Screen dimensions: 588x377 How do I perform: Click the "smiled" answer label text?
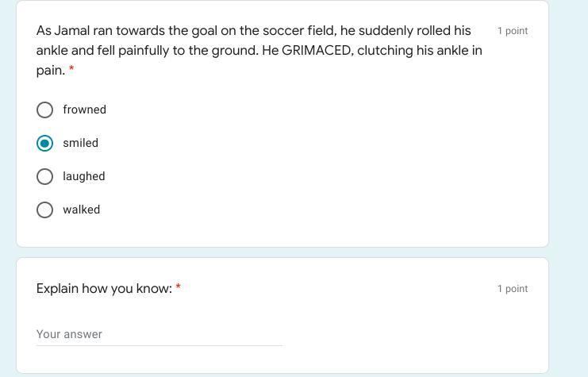(x=80, y=143)
